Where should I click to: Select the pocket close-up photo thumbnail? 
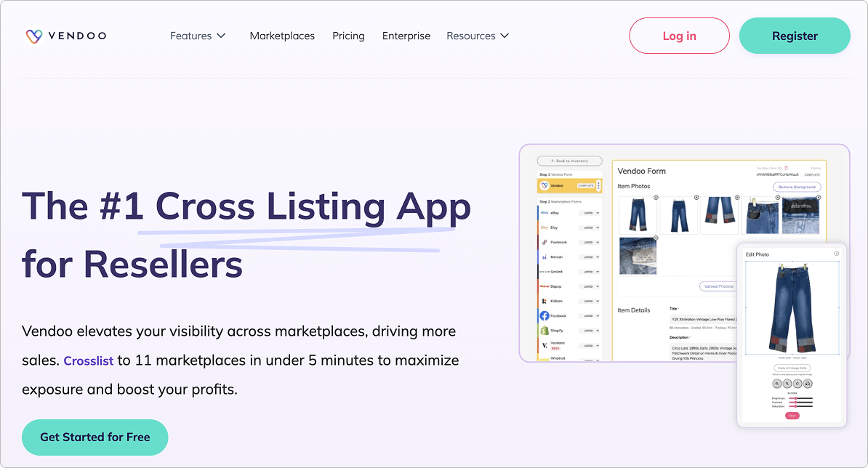click(762, 216)
